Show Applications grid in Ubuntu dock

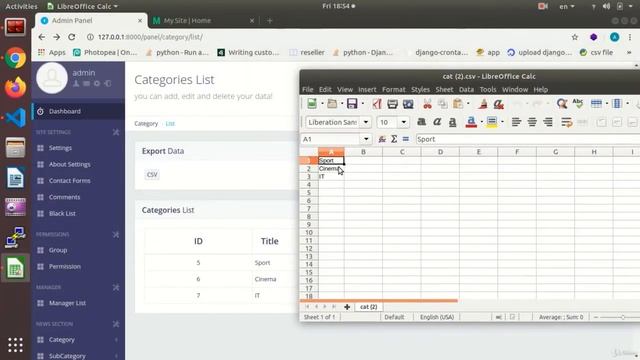[15, 345]
